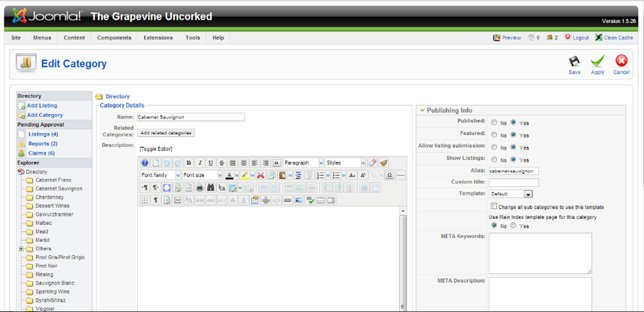644x312 pixels.
Task: Toggle bold formatting in the editor
Action: 189,163
